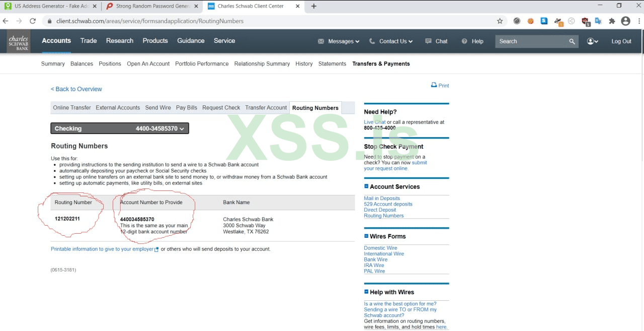Screen dimensions: 644x331
Task: Go to Balances sub-navigation
Action: [82, 64]
